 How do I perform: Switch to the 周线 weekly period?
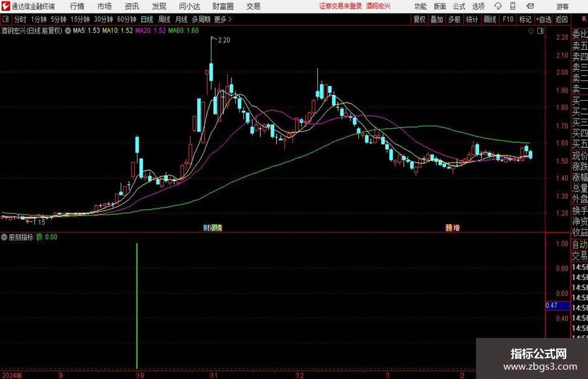click(164, 19)
